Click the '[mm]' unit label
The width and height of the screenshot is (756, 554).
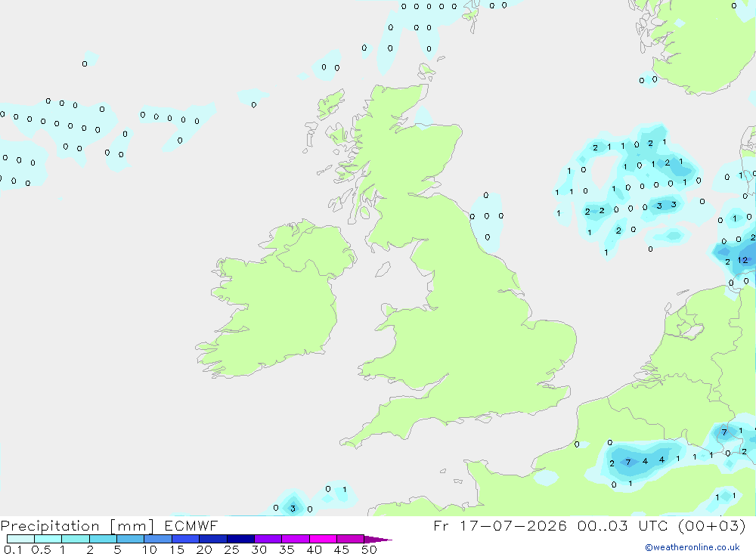[x=132, y=526]
